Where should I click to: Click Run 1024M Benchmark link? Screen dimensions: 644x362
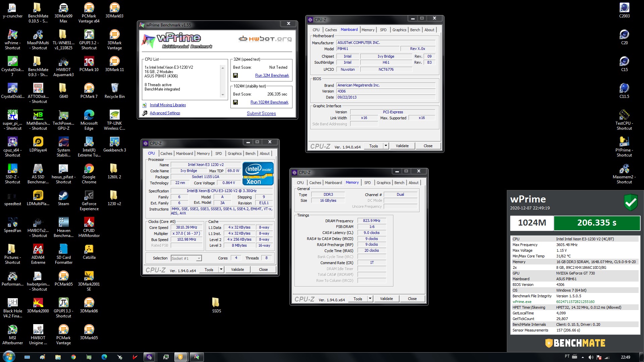point(269,102)
